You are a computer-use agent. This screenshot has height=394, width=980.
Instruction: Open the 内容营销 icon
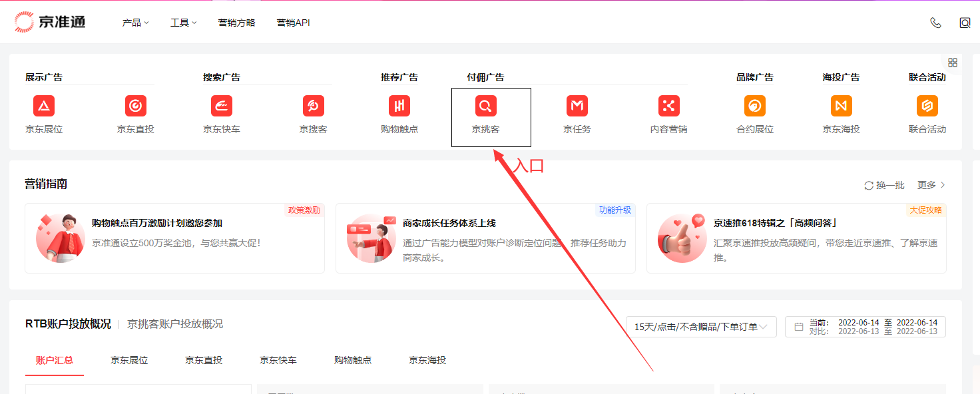click(669, 106)
